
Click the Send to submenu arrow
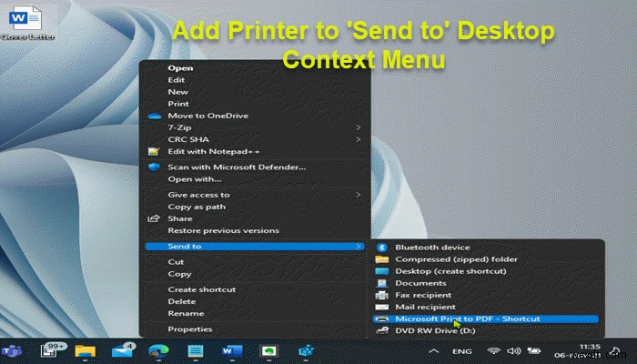pos(359,247)
